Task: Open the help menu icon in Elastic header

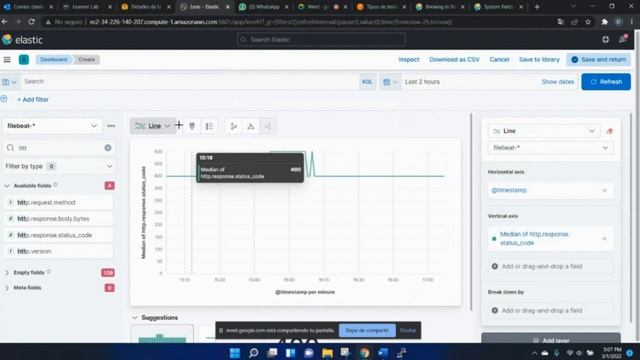Action: click(x=606, y=39)
